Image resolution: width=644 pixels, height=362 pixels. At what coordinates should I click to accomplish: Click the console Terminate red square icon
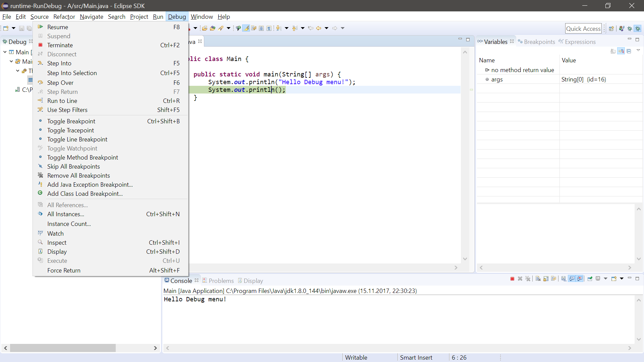(x=512, y=279)
